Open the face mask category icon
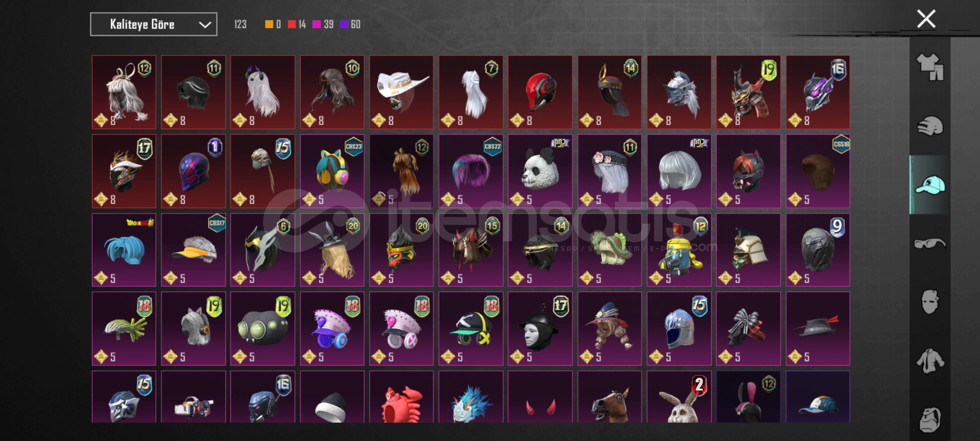This screenshot has width=980, height=441. tap(930, 302)
